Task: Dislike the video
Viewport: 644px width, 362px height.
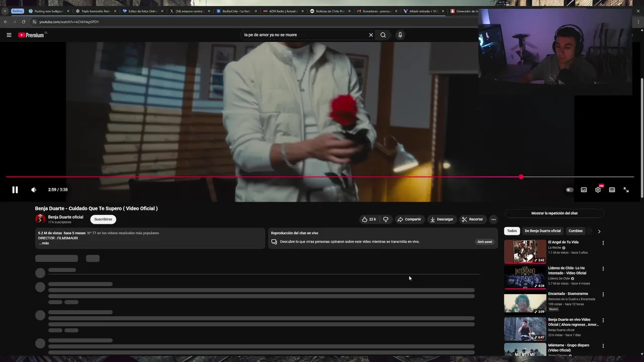Action: (x=385, y=219)
